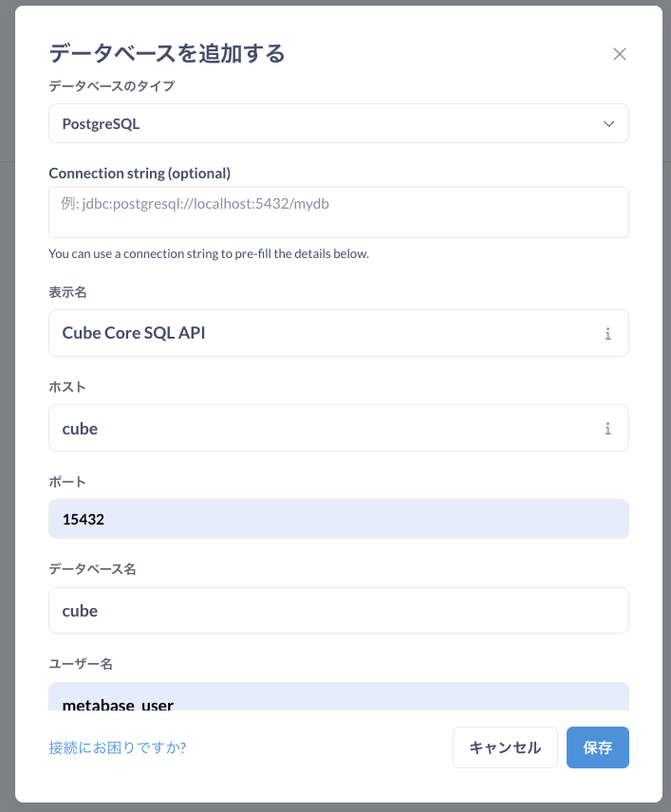Click the info icon in the display name field
This screenshot has height=812, width=671.
coord(607,334)
